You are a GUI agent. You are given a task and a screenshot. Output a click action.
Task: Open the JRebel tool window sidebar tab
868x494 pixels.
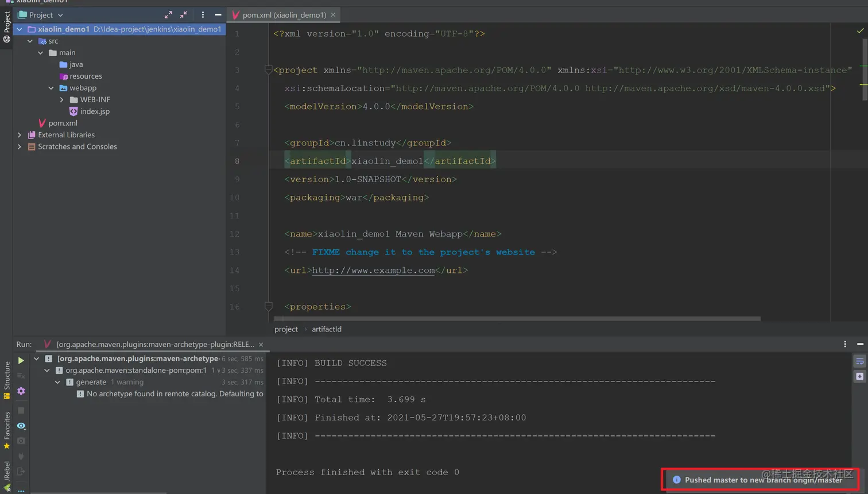click(6, 476)
